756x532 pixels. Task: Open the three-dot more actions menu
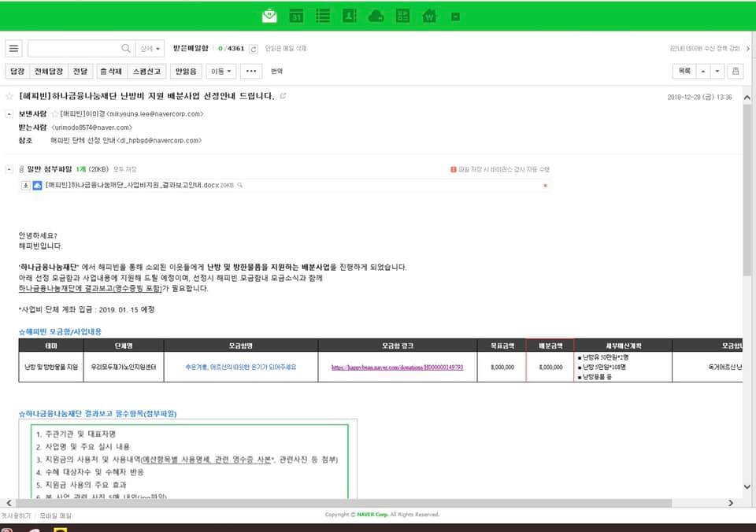click(x=251, y=72)
